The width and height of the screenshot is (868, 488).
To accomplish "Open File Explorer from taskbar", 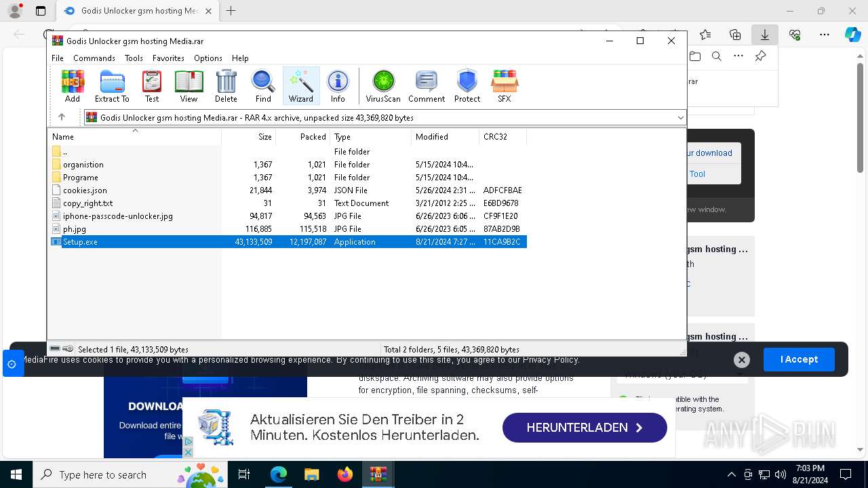I will click(x=311, y=474).
